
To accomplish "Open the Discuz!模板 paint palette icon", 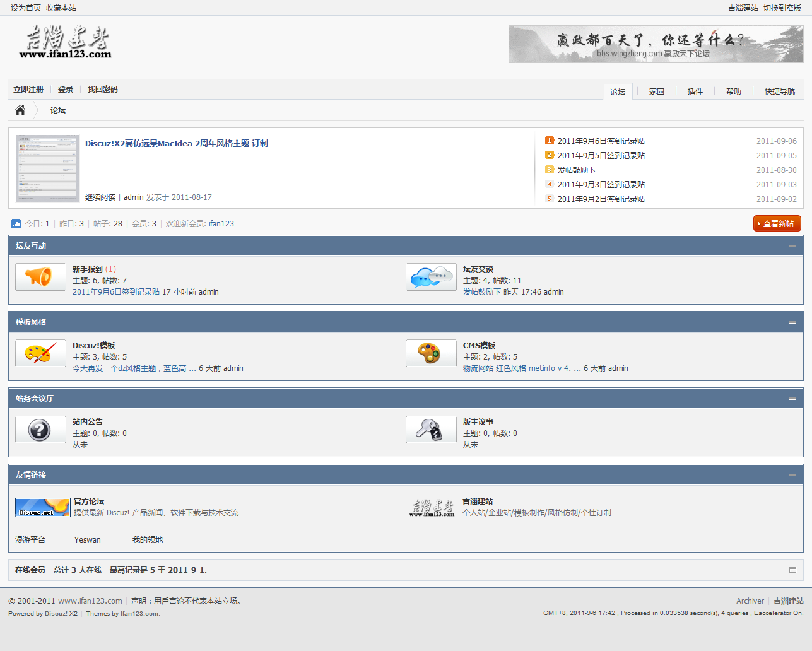I will click(40, 353).
